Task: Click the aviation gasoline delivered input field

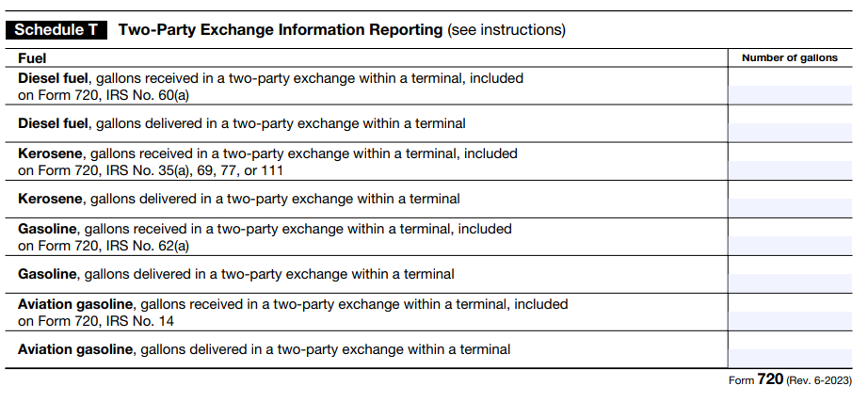Action: click(x=789, y=358)
